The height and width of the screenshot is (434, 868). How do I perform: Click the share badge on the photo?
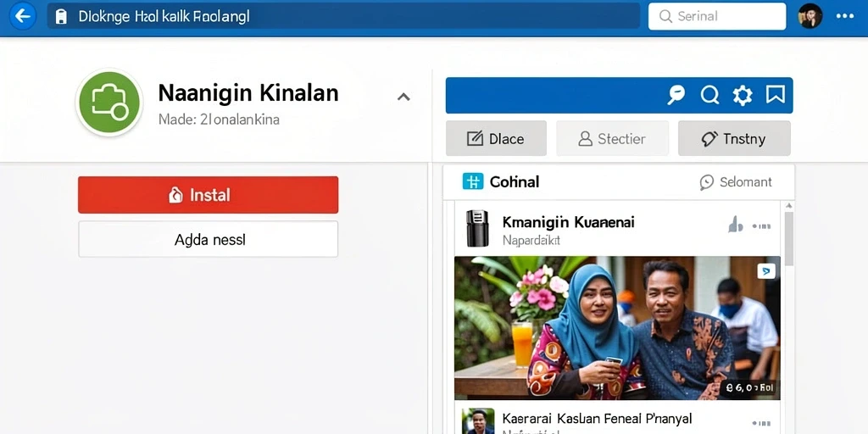pos(766,271)
